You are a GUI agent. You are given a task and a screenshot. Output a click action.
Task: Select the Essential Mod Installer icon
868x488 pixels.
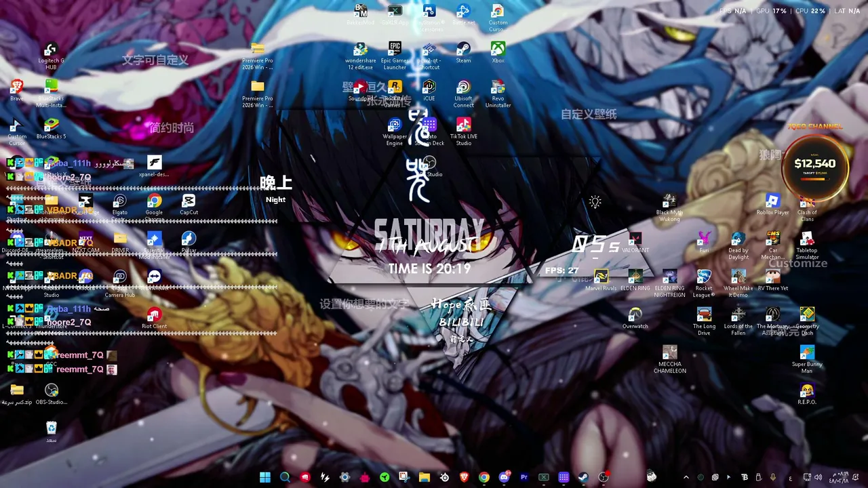[x=154, y=246]
